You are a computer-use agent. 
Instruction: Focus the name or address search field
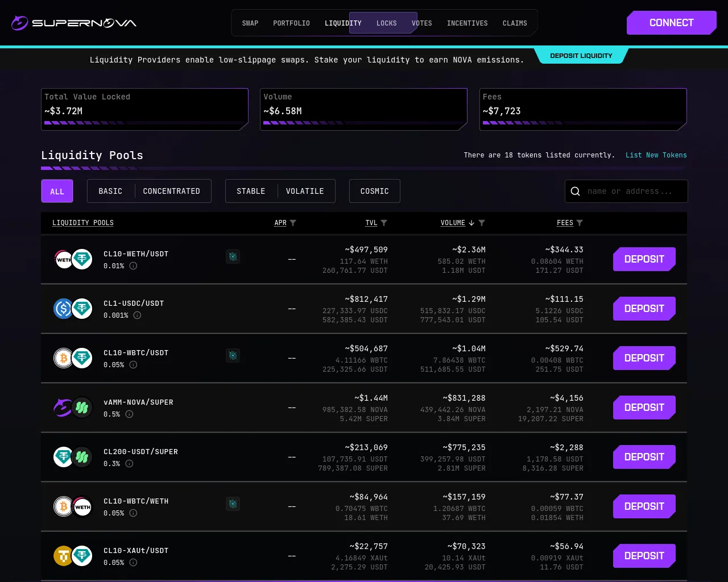[x=626, y=192]
